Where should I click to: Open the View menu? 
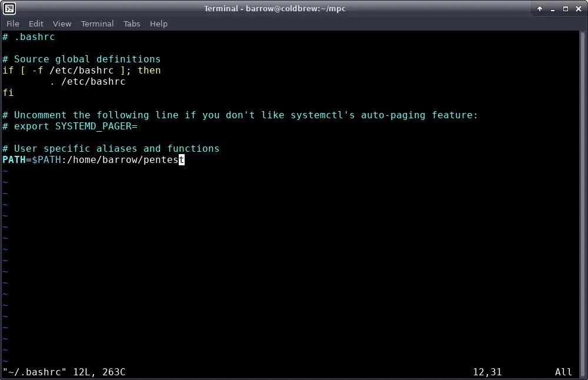62,24
